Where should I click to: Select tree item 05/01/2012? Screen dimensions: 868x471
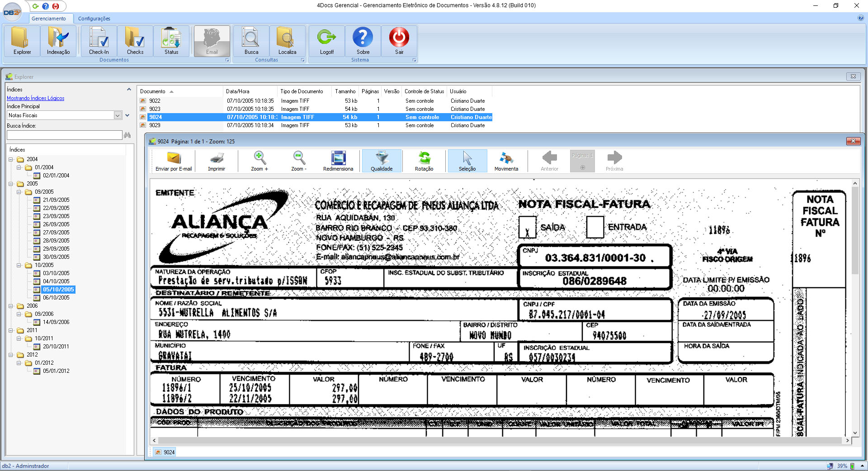(56, 371)
